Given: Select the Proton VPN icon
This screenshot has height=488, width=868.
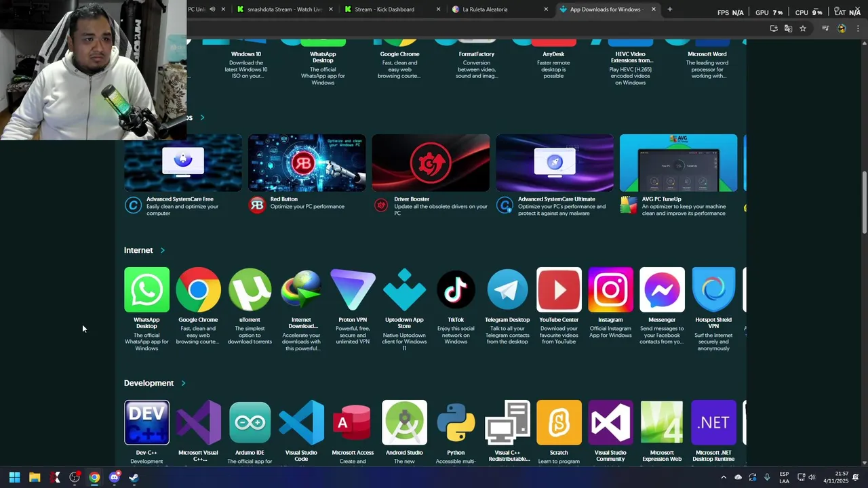Looking at the screenshot, I should coord(353,289).
